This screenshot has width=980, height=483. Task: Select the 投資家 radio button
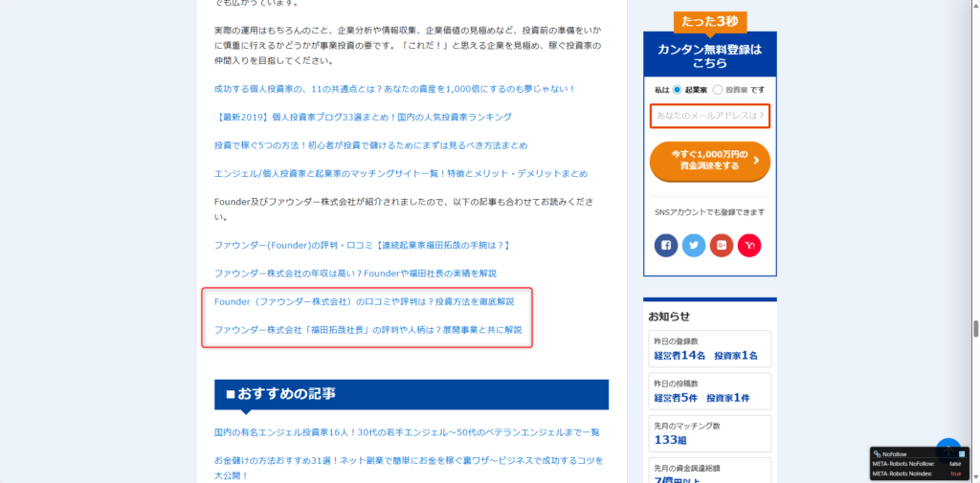point(718,89)
